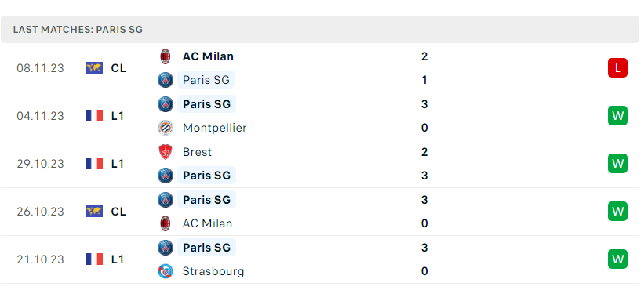The width and height of the screenshot is (644, 290).
Task: Click the Paris SG logo in 21.10.23 match
Action: pyautogui.click(x=165, y=248)
